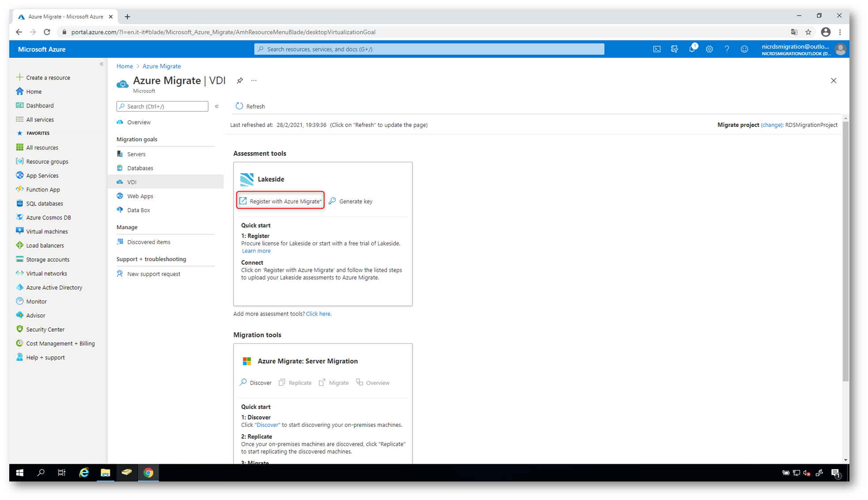868x500 pixels.
Task: Open Security Center in the sidebar
Action: pos(40,330)
